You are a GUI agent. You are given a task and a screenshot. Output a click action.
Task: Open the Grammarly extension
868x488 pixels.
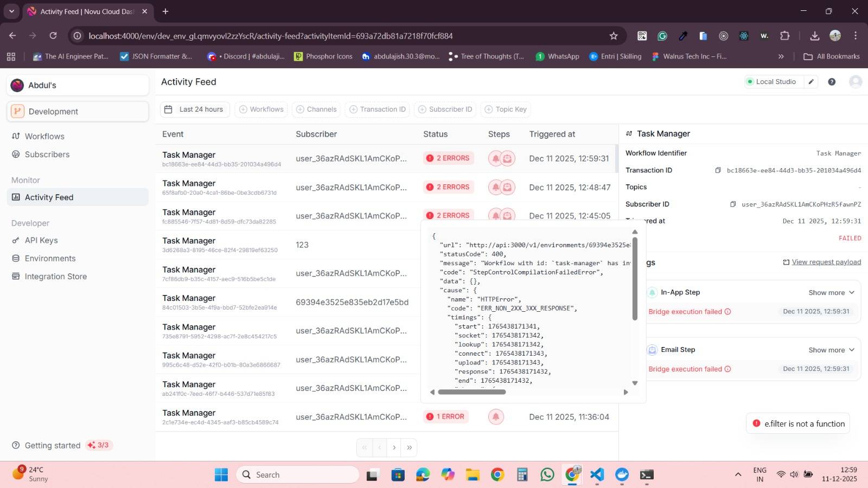click(662, 36)
